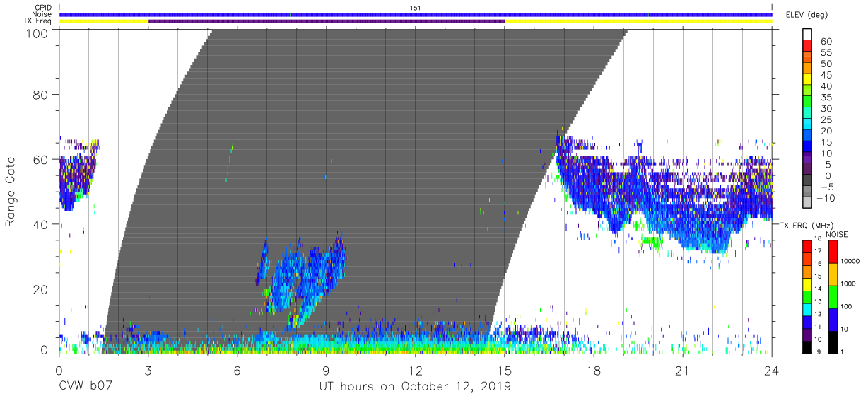This screenshot has height=401, width=868.
Task: Click the red swatch in TX FRQ colorbar
Action: point(807,246)
